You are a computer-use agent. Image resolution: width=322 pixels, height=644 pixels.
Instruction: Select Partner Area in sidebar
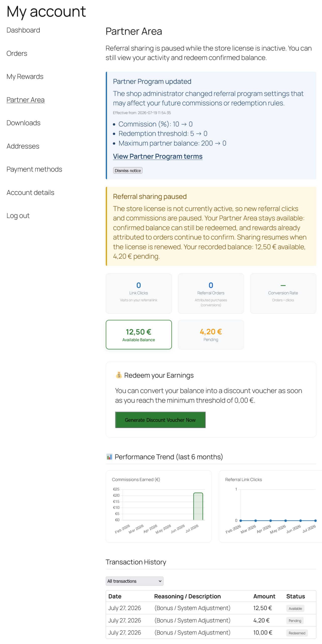tap(25, 100)
